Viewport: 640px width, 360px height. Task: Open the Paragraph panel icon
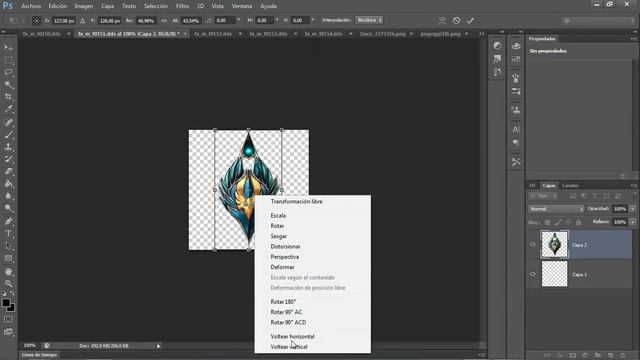(x=516, y=142)
